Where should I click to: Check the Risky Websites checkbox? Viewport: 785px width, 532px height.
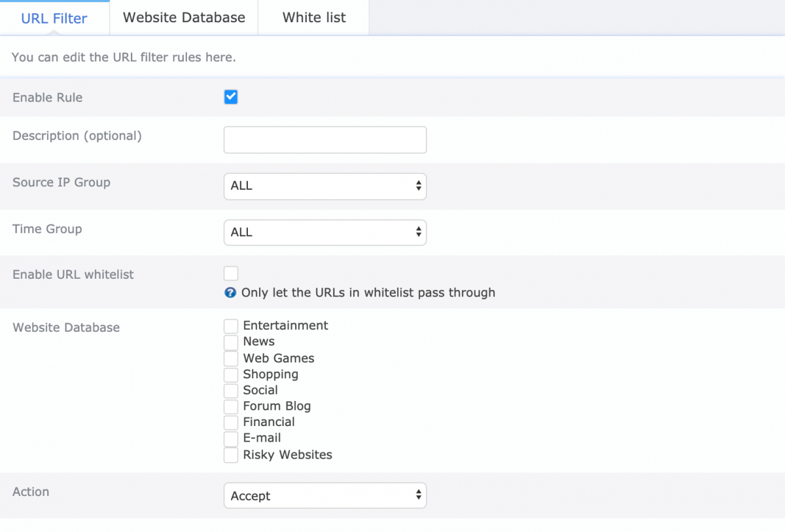click(x=231, y=455)
